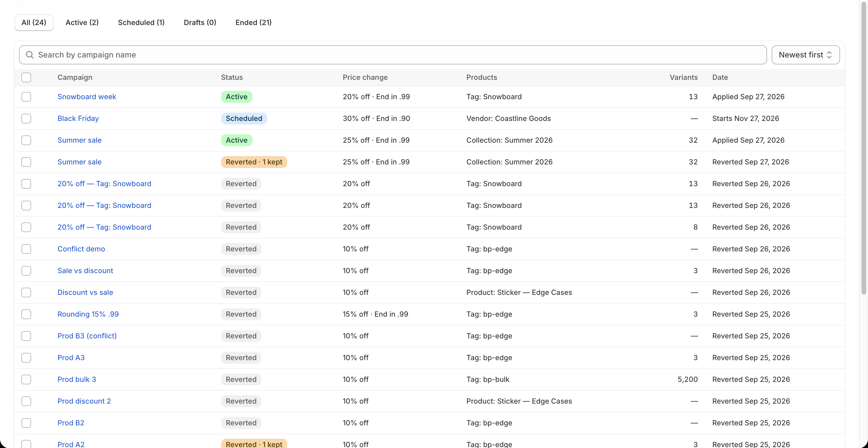This screenshot has height=448, width=868.
Task: Check the Prod bulk 3 row checkbox
Action: (x=26, y=379)
